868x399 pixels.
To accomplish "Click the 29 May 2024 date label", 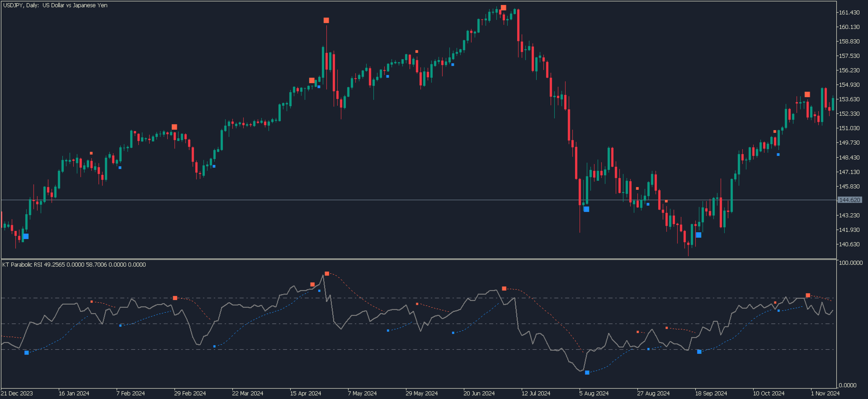I will (x=422, y=394).
